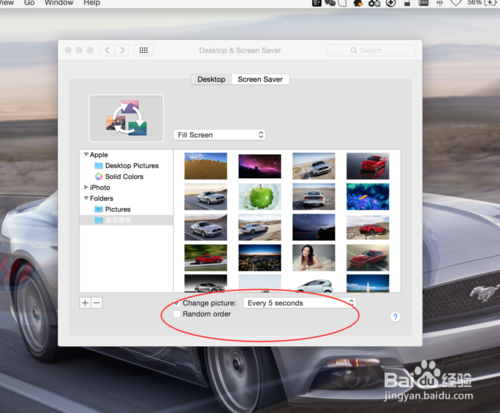
Task: Switch to the Screen Saver tab
Action: (260, 79)
